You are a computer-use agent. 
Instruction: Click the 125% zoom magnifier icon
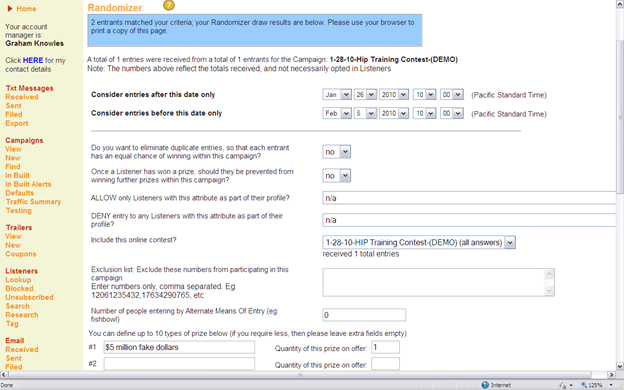(584, 385)
